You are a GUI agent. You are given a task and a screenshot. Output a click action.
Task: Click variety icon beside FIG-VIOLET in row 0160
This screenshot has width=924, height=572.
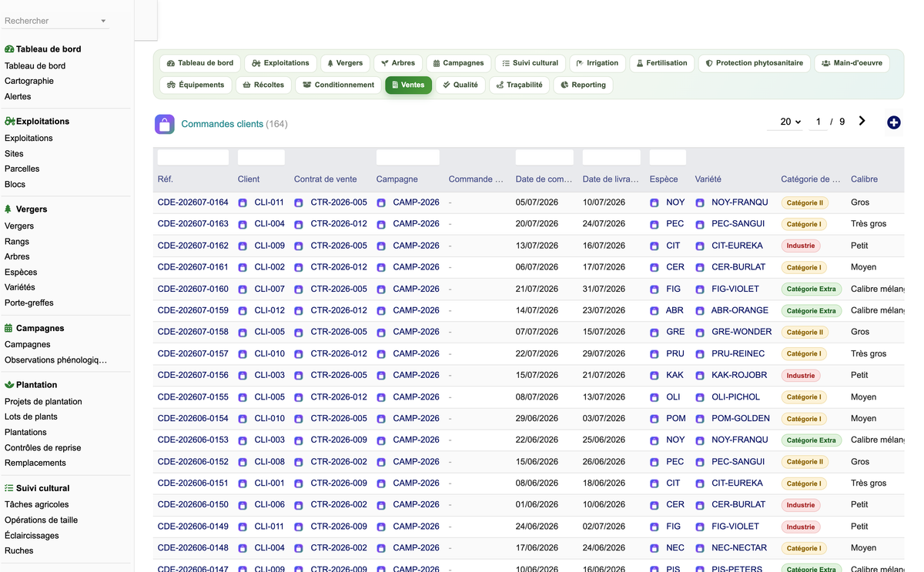(x=700, y=289)
